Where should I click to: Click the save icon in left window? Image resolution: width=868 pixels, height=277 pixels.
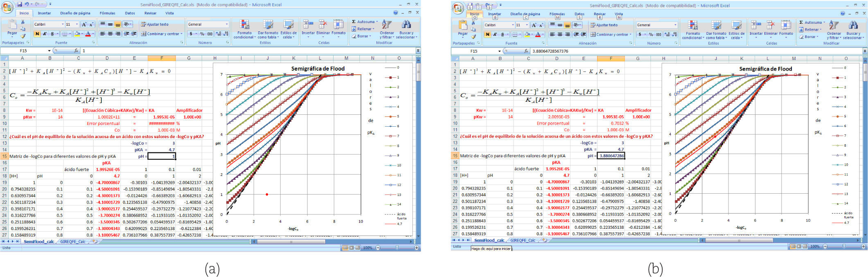coord(19,4)
